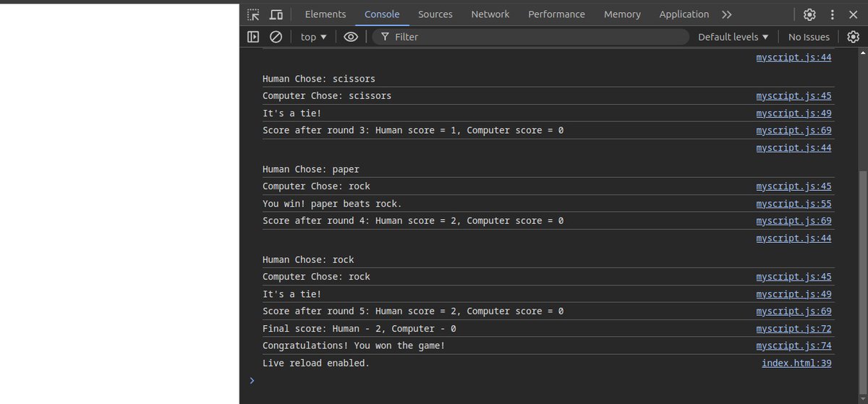Viewport: 868px width, 404px height.
Task: Click the No Issues button
Action: (x=809, y=37)
